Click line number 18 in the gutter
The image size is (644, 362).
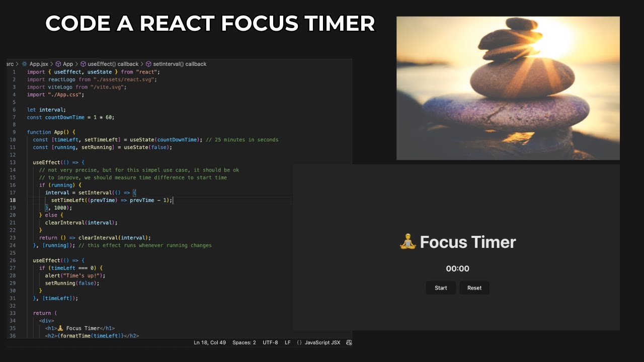(x=13, y=200)
